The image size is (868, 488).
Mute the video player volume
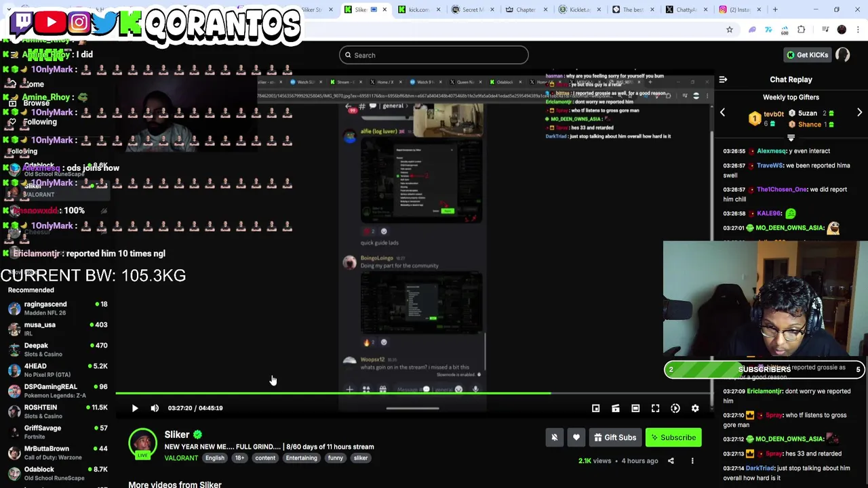pos(155,408)
